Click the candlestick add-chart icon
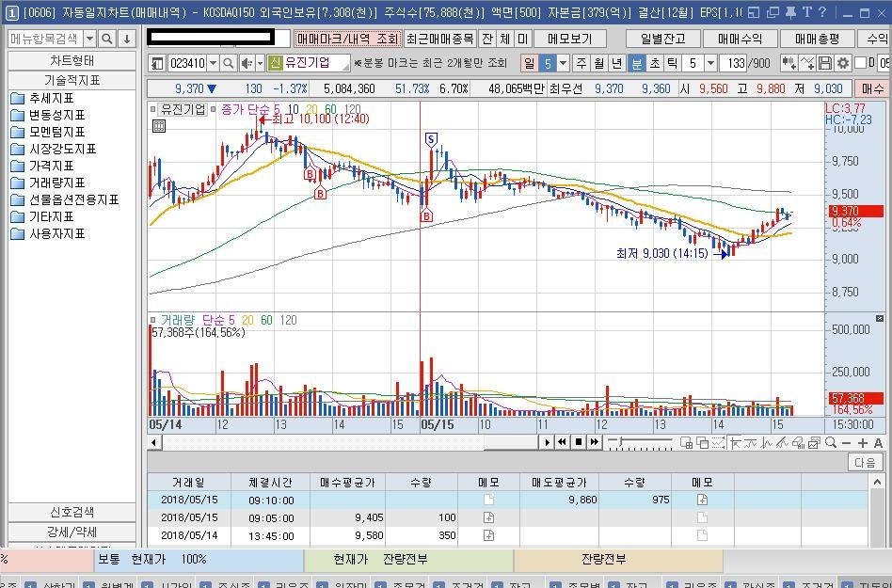The height and width of the screenshot is (588, 892). tap(788, 63)
